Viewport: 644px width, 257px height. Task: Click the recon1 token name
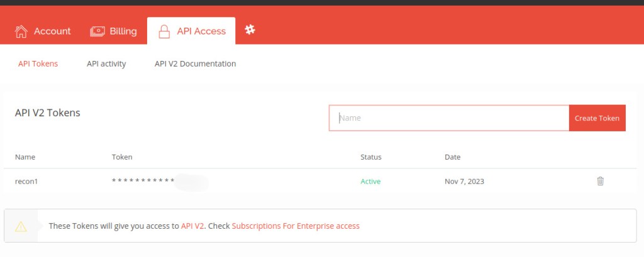pyautogui.click(x=26, y=182)
